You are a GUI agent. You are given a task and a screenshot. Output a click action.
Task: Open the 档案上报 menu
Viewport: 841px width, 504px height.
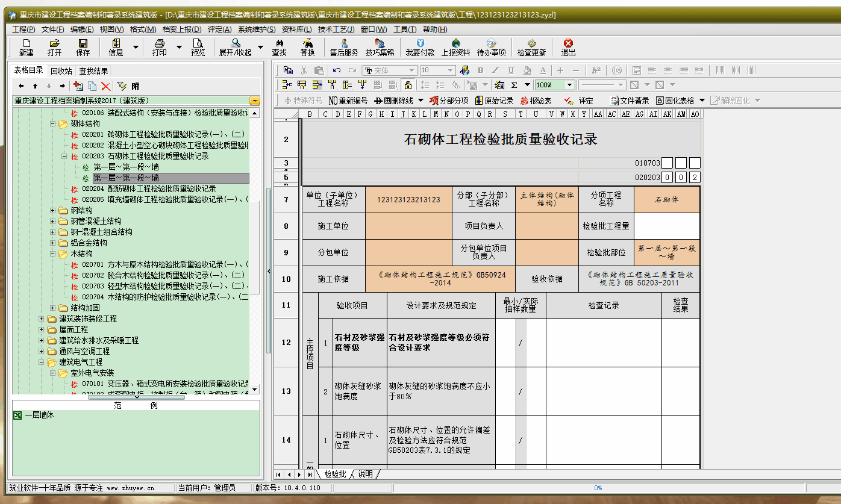point(183,30)
